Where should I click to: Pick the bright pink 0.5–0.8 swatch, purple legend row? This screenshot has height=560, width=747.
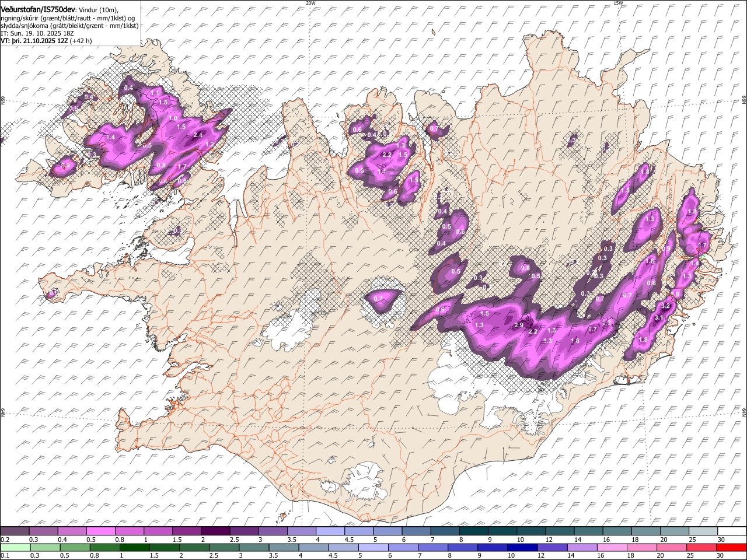click(101, 531)
